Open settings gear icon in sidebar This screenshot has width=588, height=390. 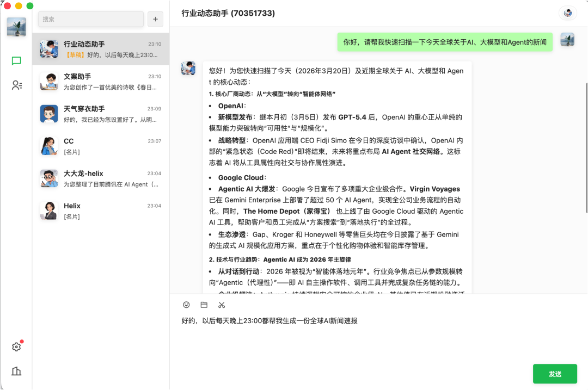pos(16,347)
